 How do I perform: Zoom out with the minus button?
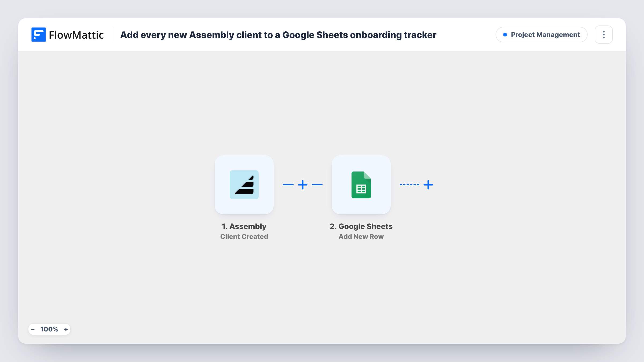point(33,329)
